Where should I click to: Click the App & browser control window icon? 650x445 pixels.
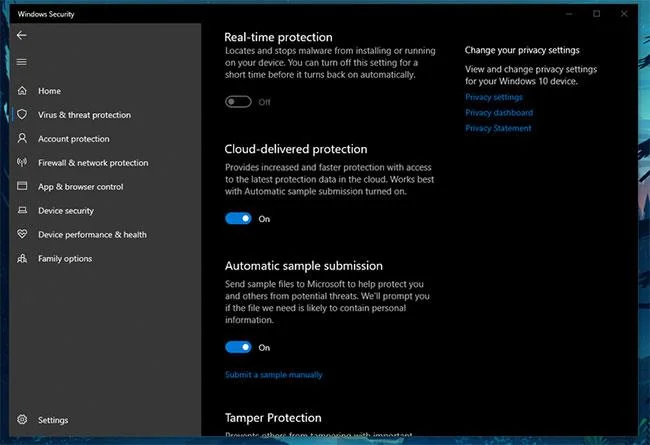(x=22, y=186)
